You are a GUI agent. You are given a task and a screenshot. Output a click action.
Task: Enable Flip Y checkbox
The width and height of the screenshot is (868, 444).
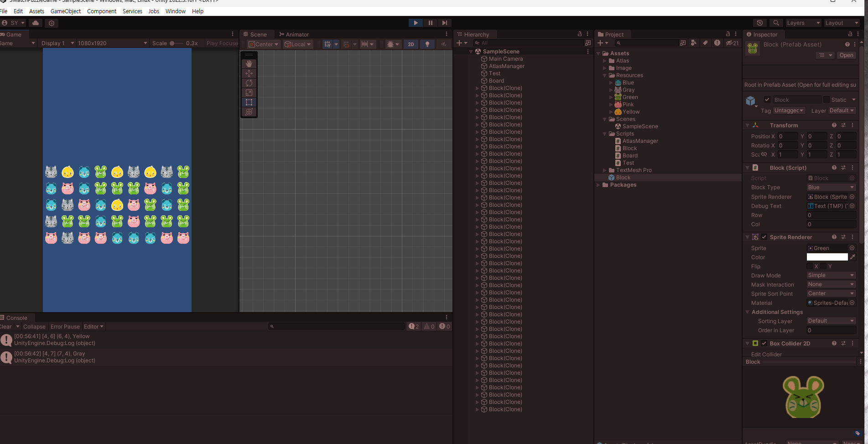(x=823, y=266)
